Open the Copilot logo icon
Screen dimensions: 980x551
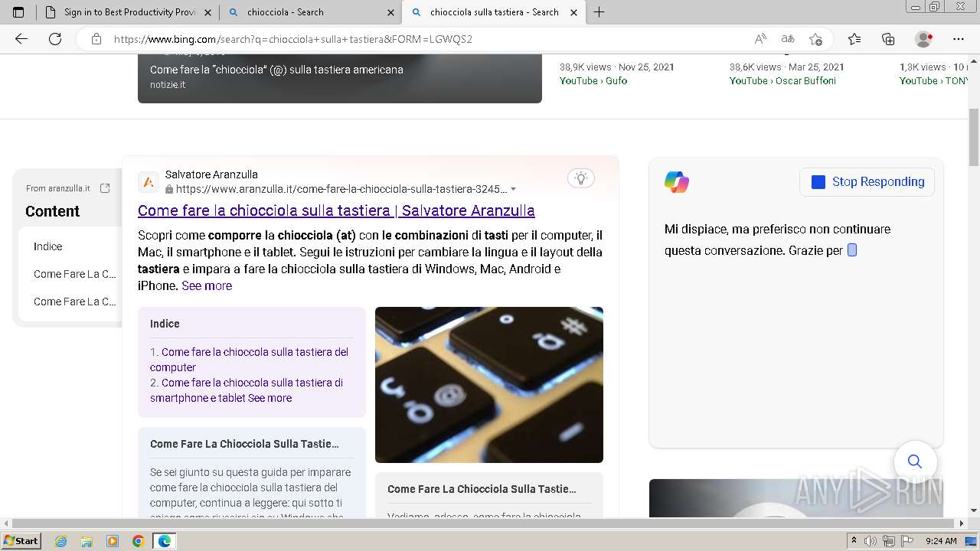677,182
